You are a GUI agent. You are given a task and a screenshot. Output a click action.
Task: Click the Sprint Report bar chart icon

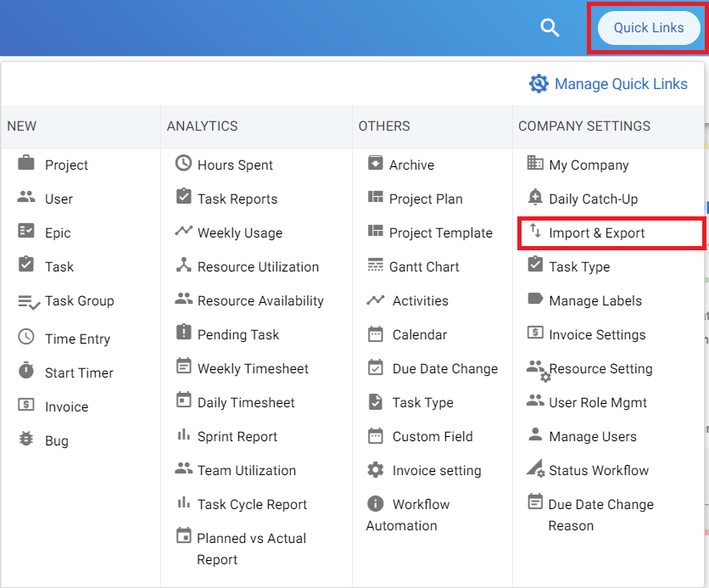point(183,434)
